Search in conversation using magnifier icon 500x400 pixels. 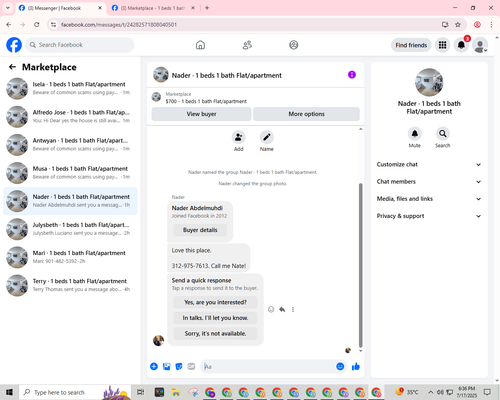click(x=443, y=134)
